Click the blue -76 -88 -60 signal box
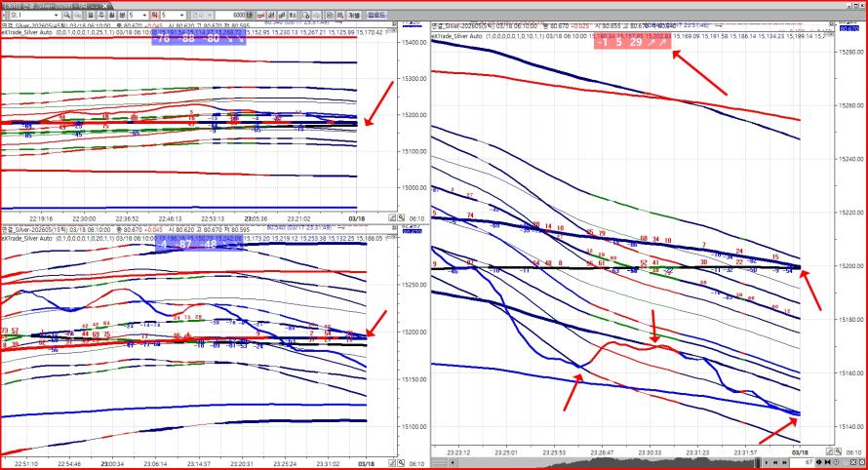 click(x=198, y=39)
